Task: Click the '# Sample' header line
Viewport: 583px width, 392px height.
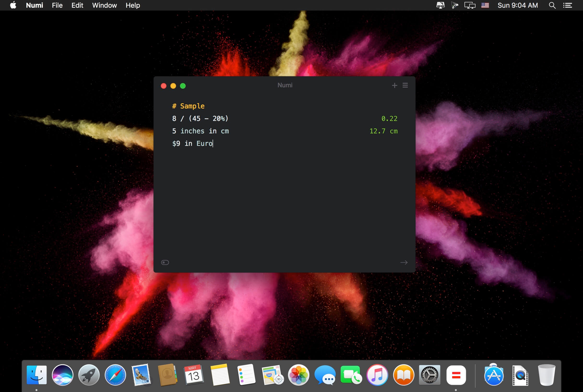Action: (189, 106)
